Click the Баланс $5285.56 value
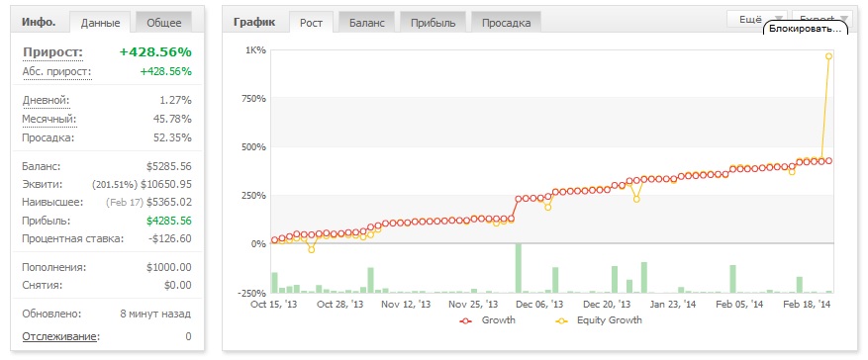 [x=169, y=166]
